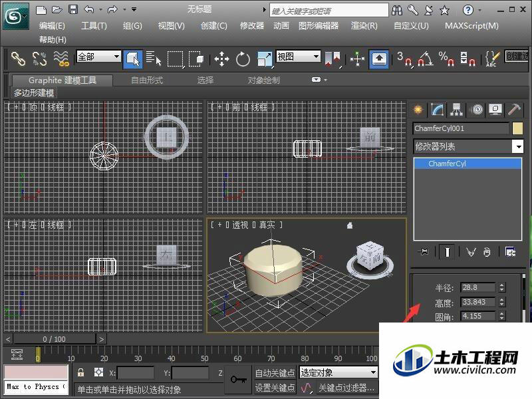Open the Help question mark icon
This screenshot has height=399, width=532.
tap(468, 10)
